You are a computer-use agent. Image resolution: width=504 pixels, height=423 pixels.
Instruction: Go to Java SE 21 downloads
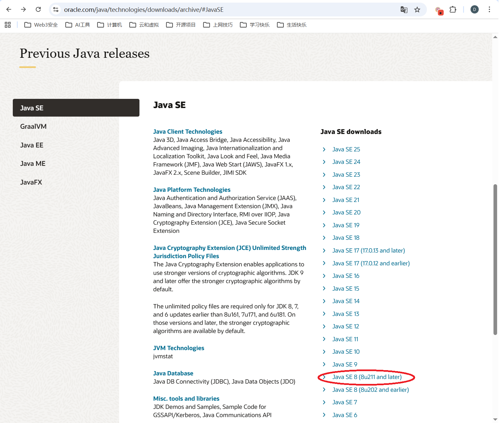point(346,200)
